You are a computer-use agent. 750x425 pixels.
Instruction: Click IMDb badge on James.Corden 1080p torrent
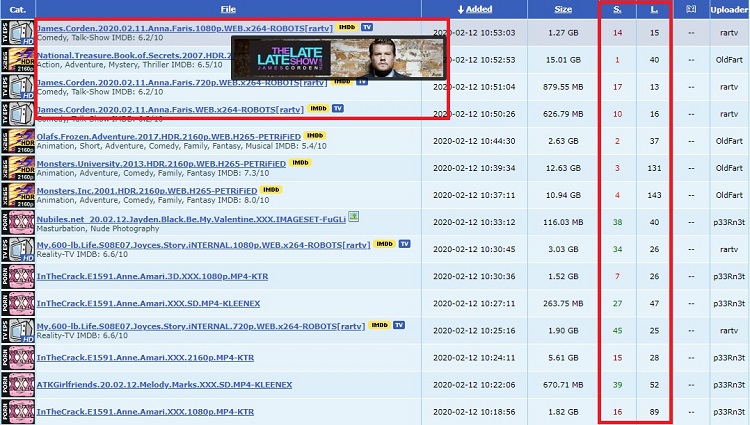pyautogui.click(x=347, y=27)
